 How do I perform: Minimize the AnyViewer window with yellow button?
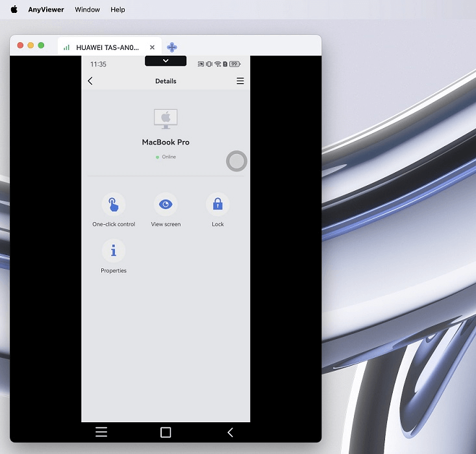point(31,45)
